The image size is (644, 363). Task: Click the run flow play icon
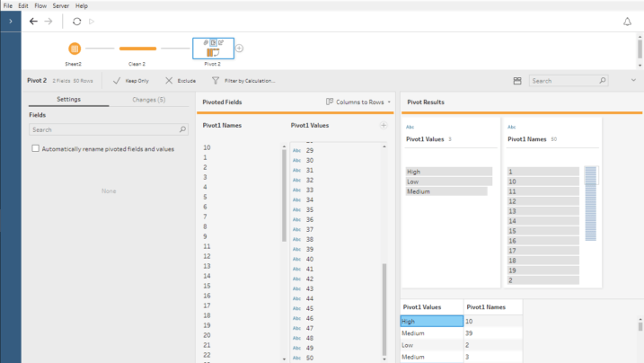coord(92,21)
